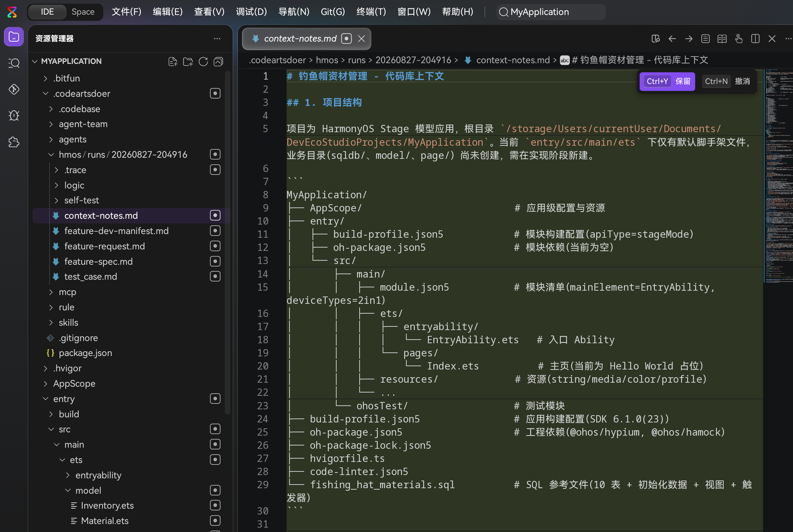Click the New Folder icon in explorer
The height and width of the screenshot is (532, 793).
point(188,61)
